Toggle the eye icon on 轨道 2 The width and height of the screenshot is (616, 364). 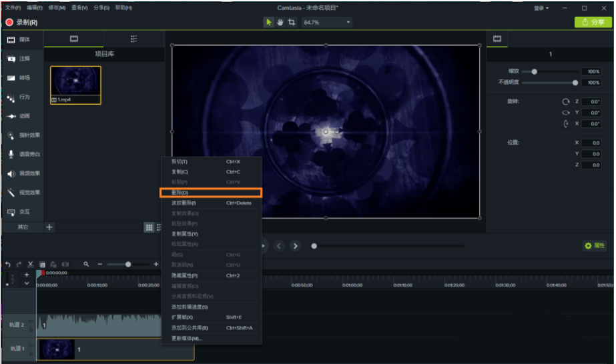pos(31,322)
